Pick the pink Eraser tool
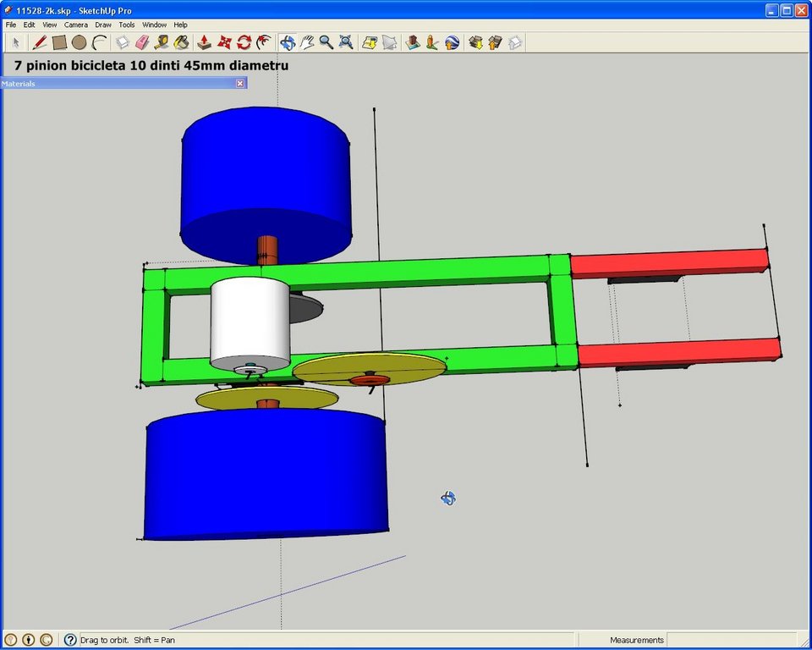Image resolution: width=812 pixels, height=650 pixels. pos(142,42)
